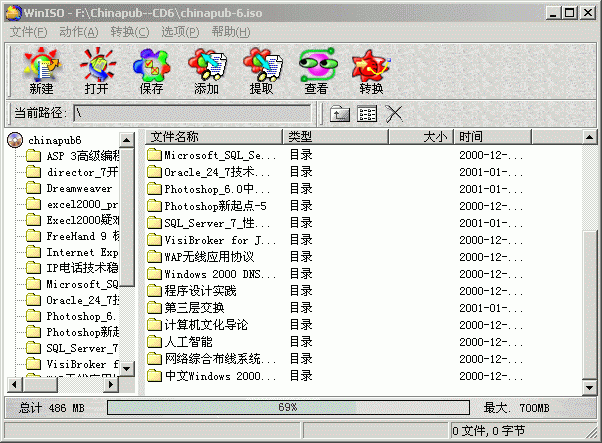Click the 新建 (New) toolbar icon
This screenshot has width=602, height=443.
pyautogui.click(x=41, y=71)
